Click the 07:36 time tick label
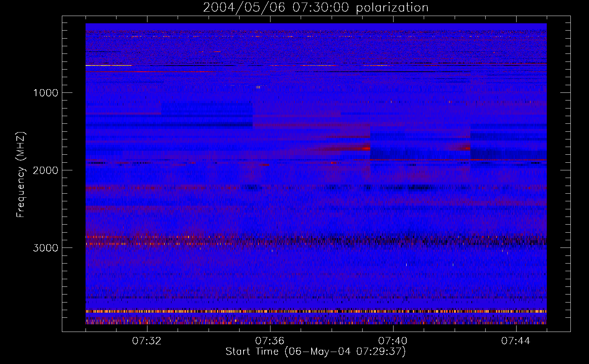Image resolution: width=589 pixels, height=364 pixels. (x=270, y=341)
